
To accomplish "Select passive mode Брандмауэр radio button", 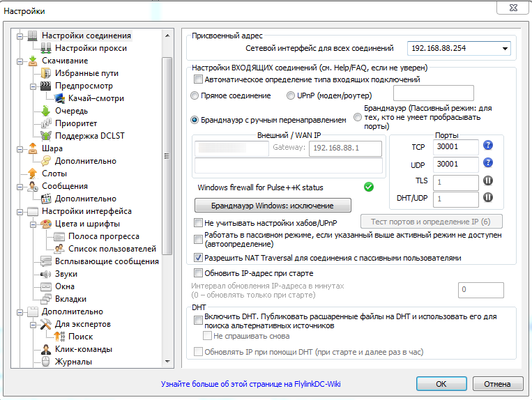I will pyautogui.click(x=358, y=117).
